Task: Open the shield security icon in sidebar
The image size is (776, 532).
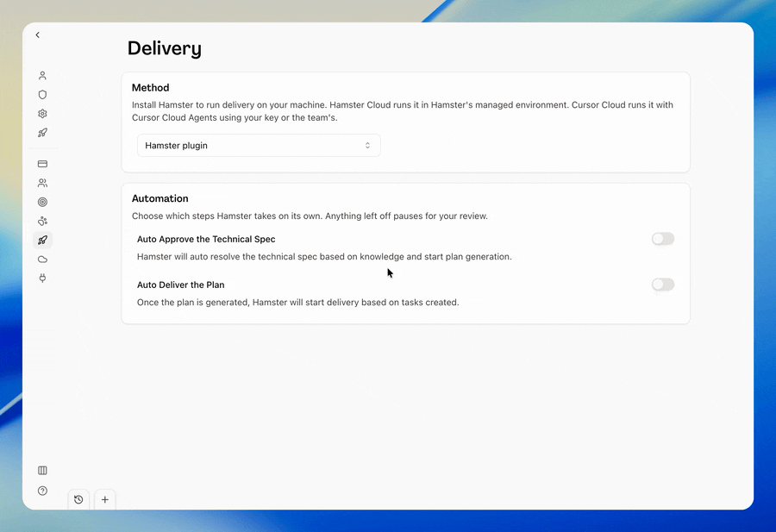Action: 42,95
